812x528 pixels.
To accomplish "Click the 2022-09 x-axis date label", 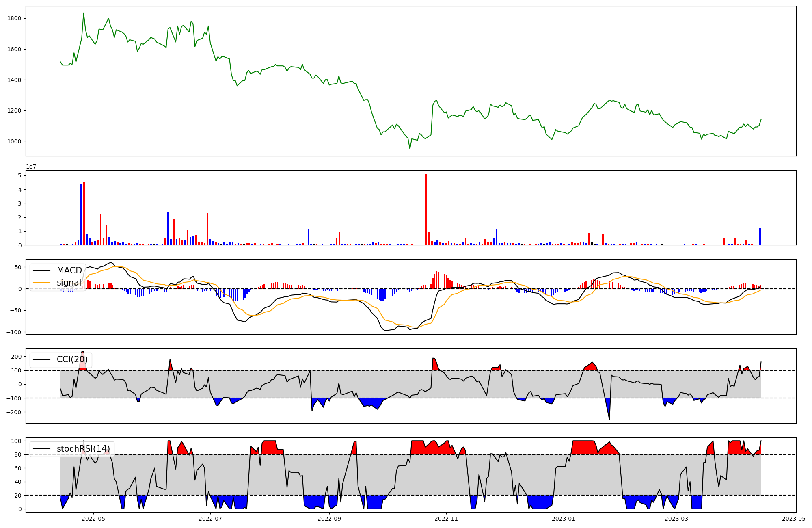I will [x=329, y=519].
